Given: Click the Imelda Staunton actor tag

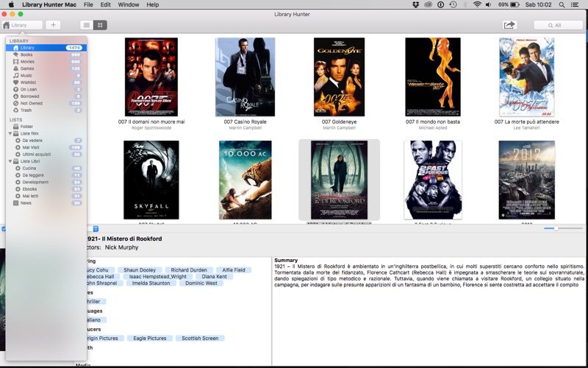Looking at the screenshot, I should pyautogui.click(x=151, y=283).
